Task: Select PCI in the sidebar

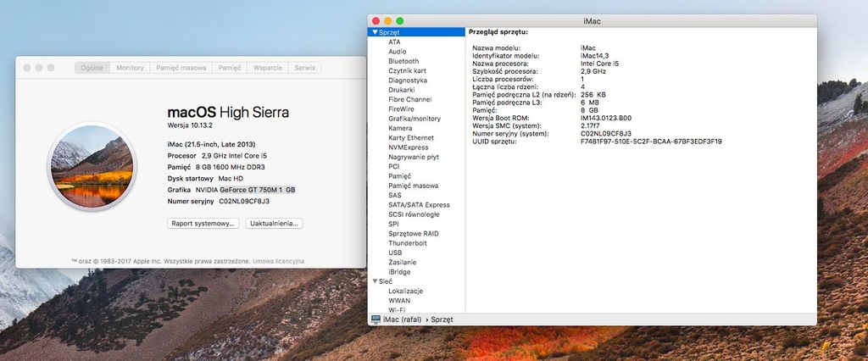Action: (x=393, y=166)
